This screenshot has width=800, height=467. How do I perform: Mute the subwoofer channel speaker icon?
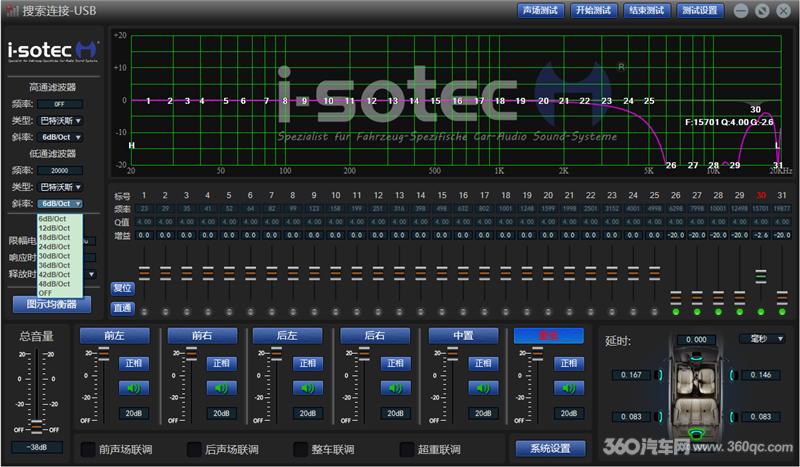click(568, 388)
